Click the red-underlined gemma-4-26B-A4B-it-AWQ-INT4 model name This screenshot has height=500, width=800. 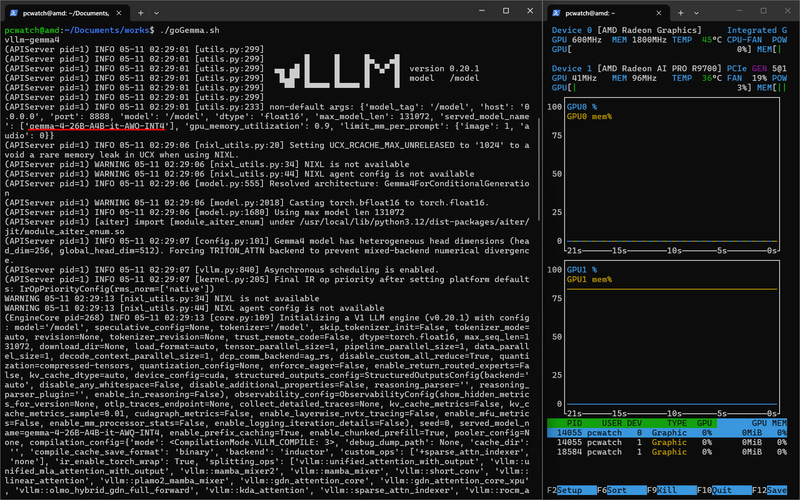pos(97,126)
